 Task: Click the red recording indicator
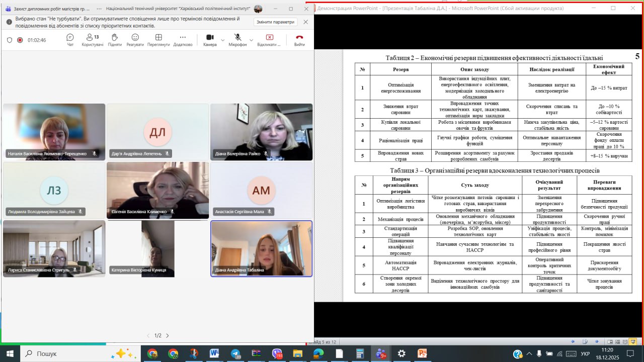point(20,40)
